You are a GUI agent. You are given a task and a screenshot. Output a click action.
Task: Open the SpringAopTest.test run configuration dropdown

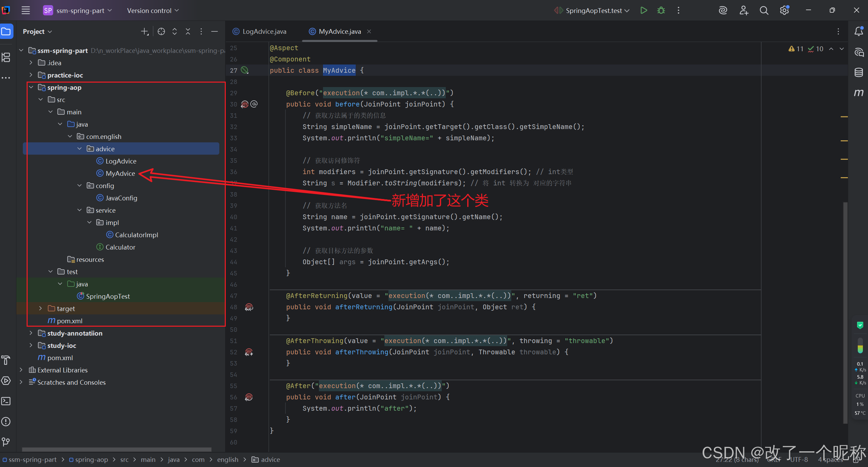594,11
